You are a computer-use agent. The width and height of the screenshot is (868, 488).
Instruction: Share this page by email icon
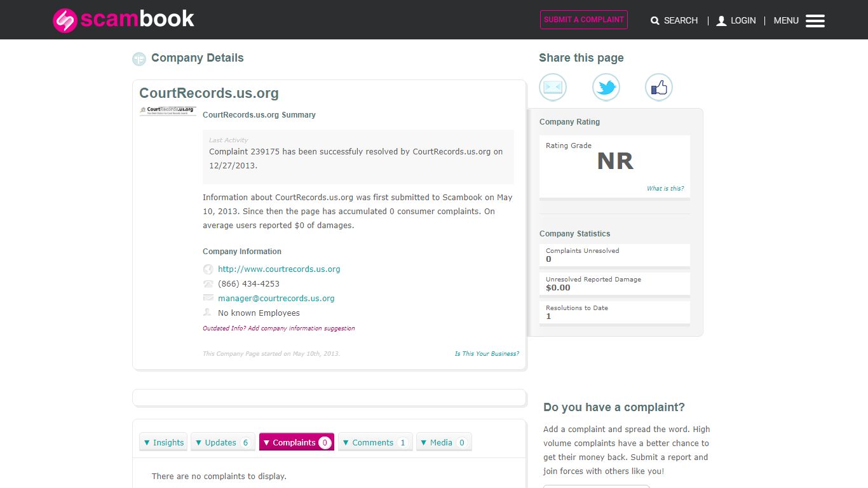pos(553,87)
